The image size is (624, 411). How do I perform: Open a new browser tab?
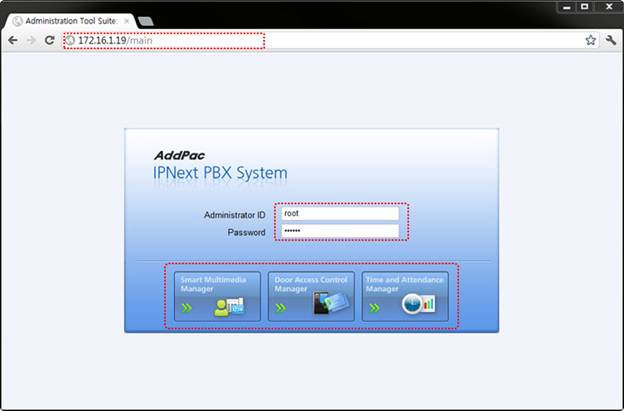click(146, 21)
